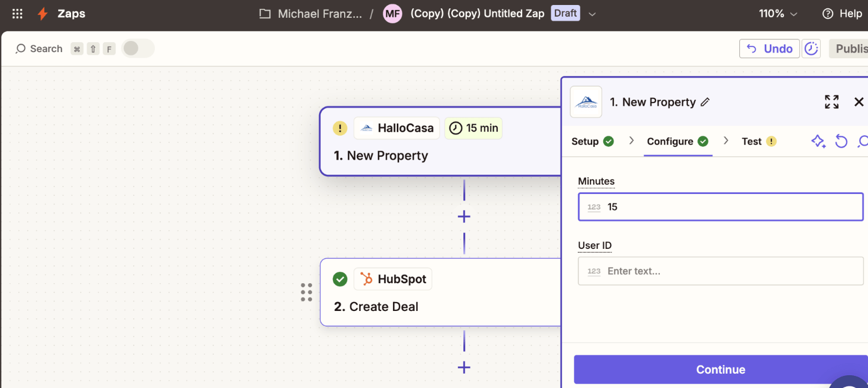
Task: Click the HalloCasa logo in the side panel
Action: pos(586,102)
